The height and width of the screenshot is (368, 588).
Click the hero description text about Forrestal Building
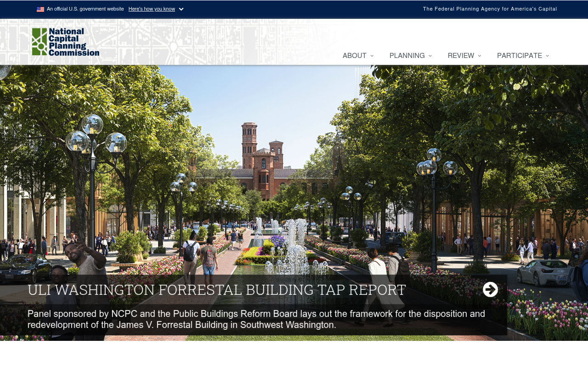point(256,319)
